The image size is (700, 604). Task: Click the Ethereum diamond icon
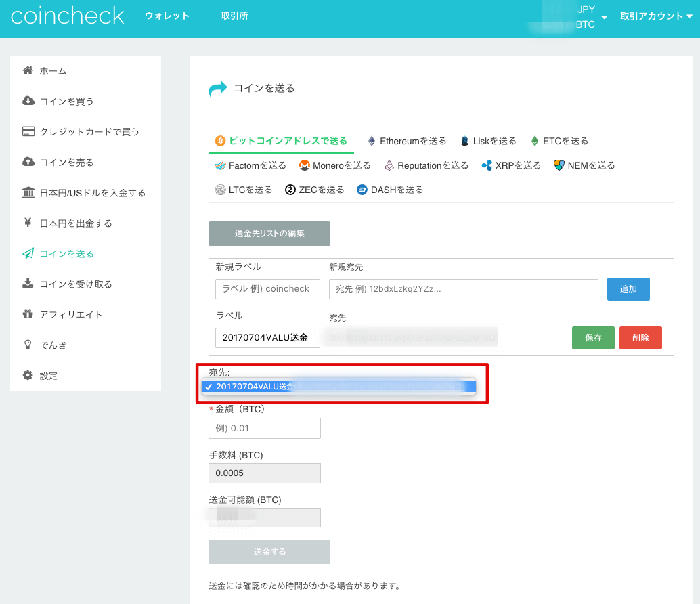click(x=372, y=141)
